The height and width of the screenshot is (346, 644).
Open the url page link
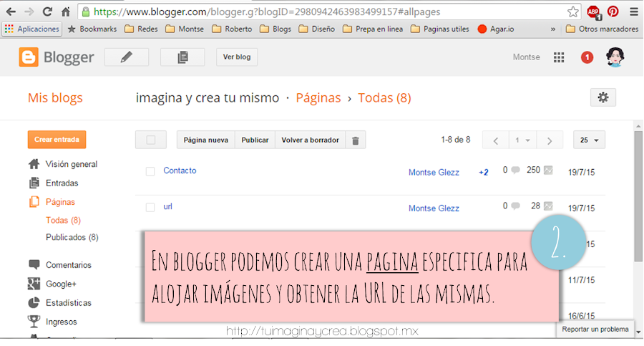[x=167, y=206]
